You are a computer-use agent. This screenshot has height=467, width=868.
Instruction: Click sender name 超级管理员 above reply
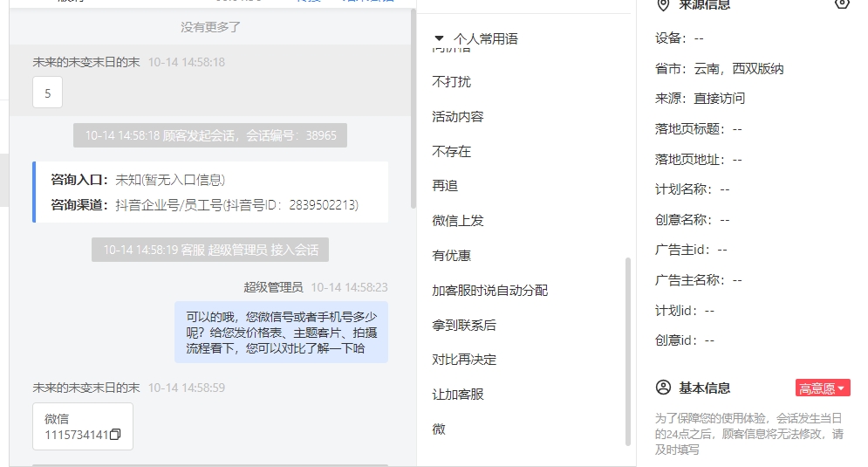(x=273, y=287)
